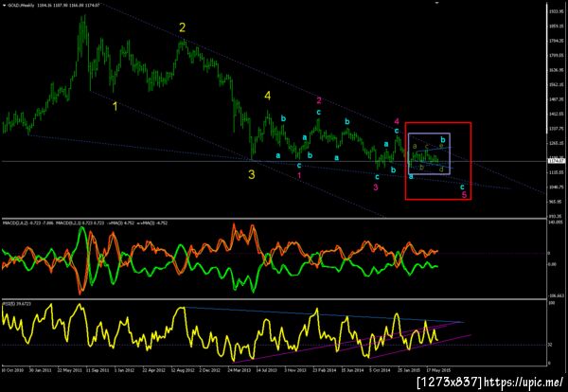Select the magenta wave label 1
This screenshot has width=568, height=392.
click(299, 176)
